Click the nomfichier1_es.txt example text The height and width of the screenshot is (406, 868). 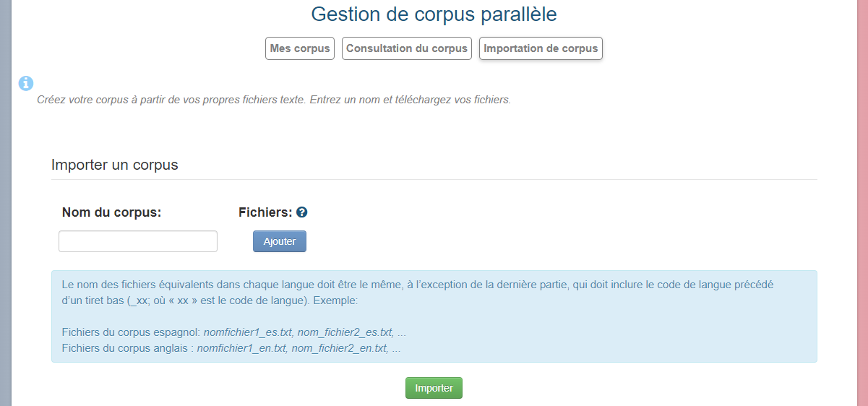tap(248, 332)
